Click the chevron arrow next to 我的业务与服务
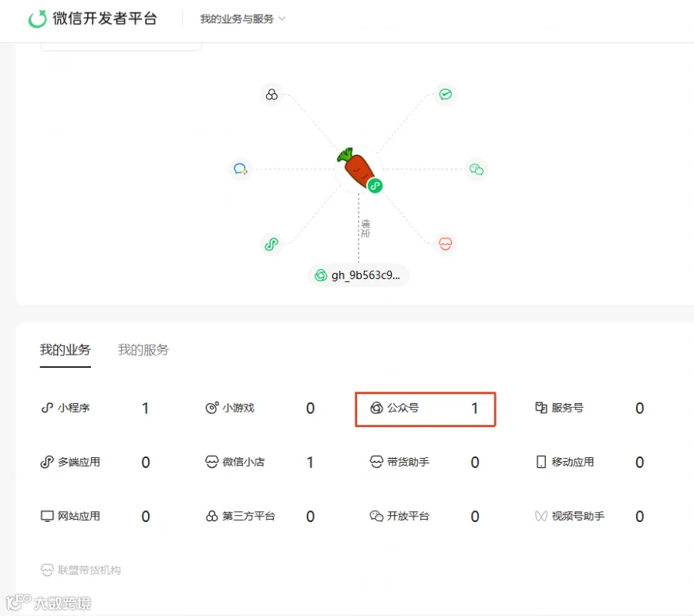The height and width of the screenshot is (616, 694). tap(282, 19)
